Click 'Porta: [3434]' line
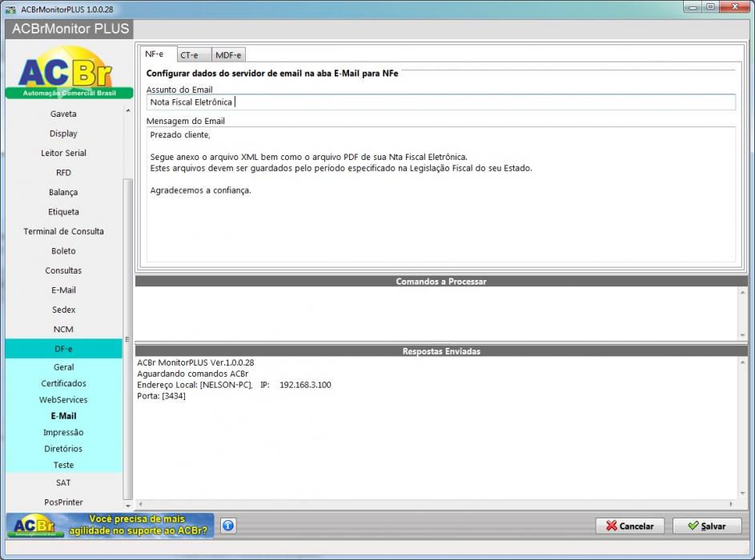 [x=161, y=396]
